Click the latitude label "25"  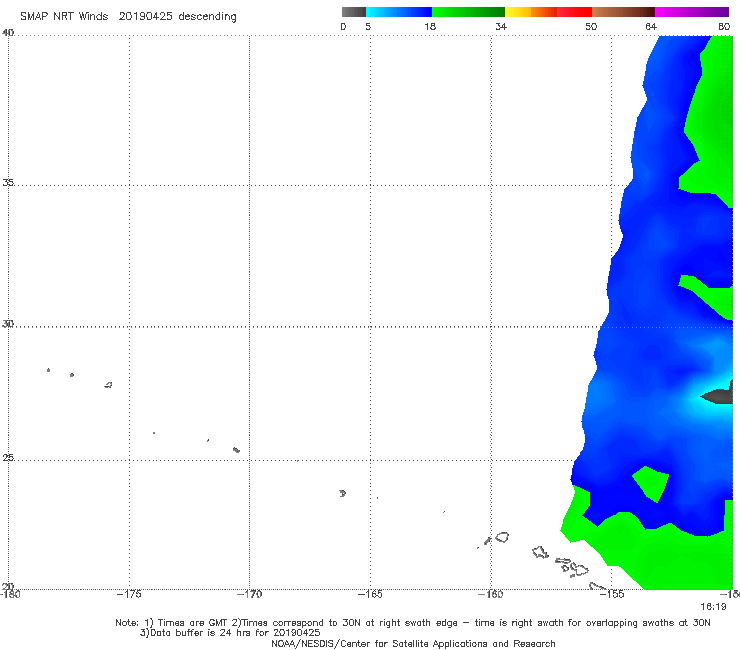coord(8,458)
